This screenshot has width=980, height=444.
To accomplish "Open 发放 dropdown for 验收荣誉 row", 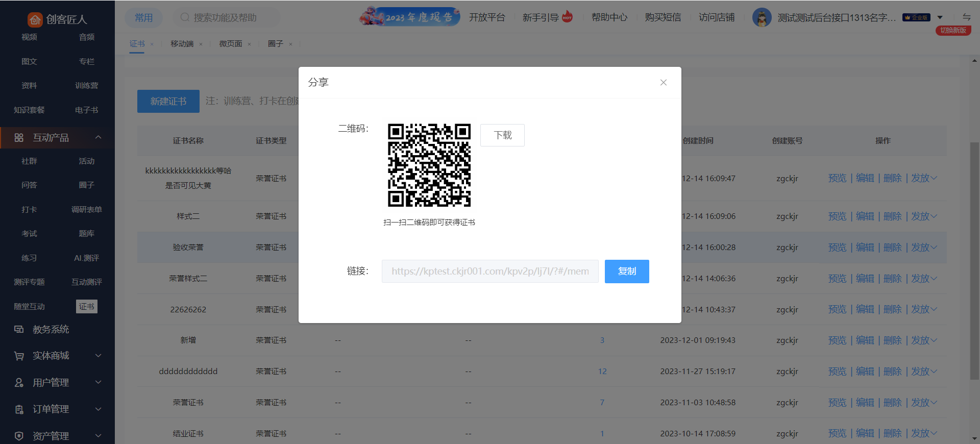I will (x=924, y=248).
